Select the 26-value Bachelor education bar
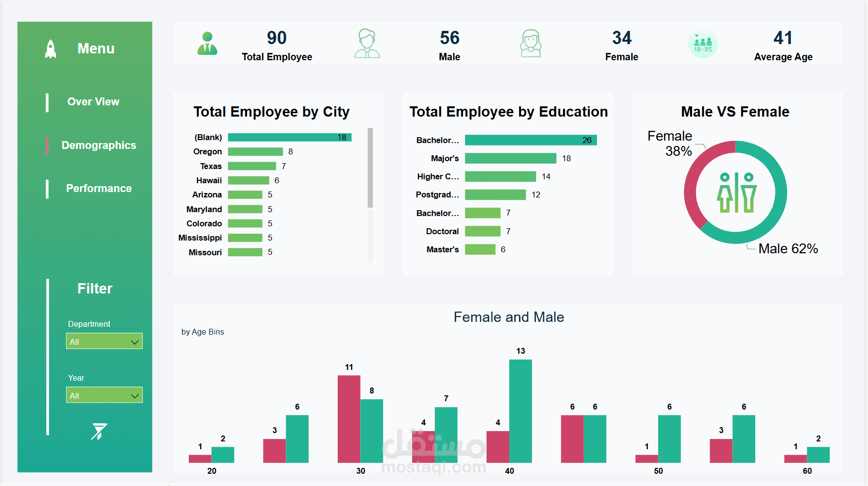 [x=531, y=140]
